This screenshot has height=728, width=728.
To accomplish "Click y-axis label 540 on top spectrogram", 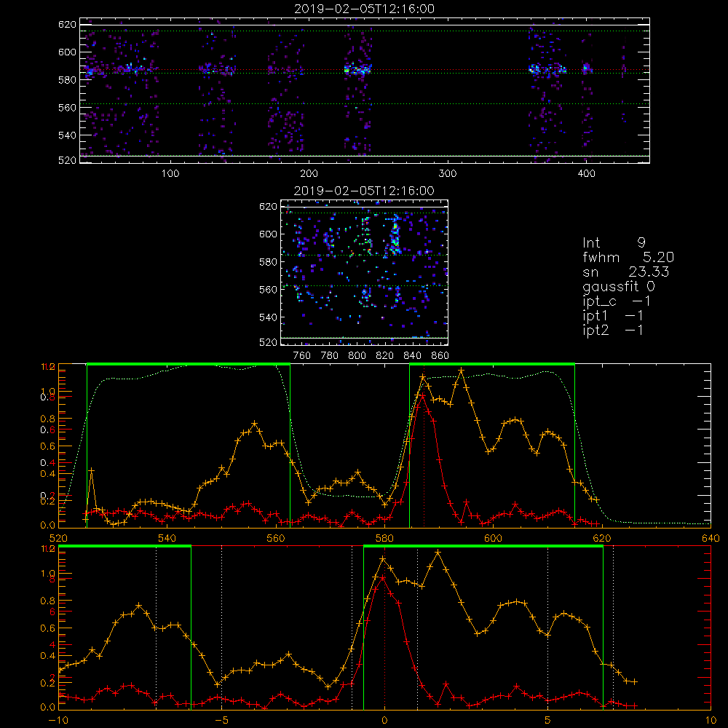I will (67, 135).
